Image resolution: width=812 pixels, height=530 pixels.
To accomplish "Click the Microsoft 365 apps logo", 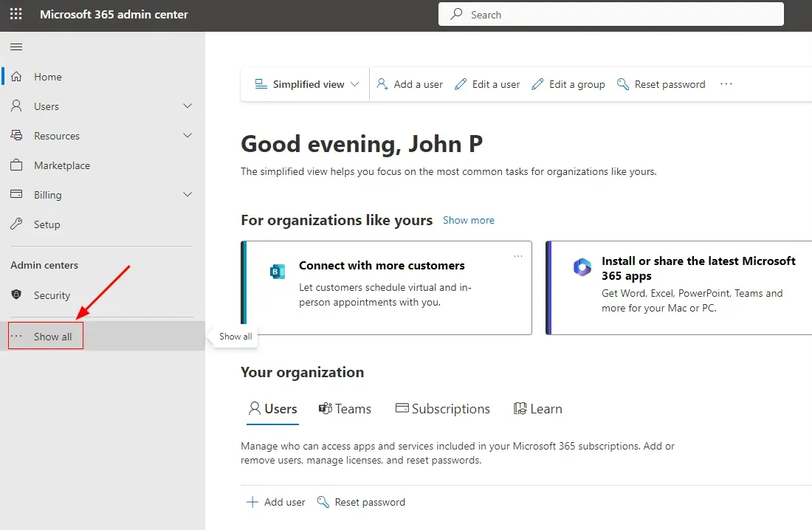I will click(x=582, y=267).
